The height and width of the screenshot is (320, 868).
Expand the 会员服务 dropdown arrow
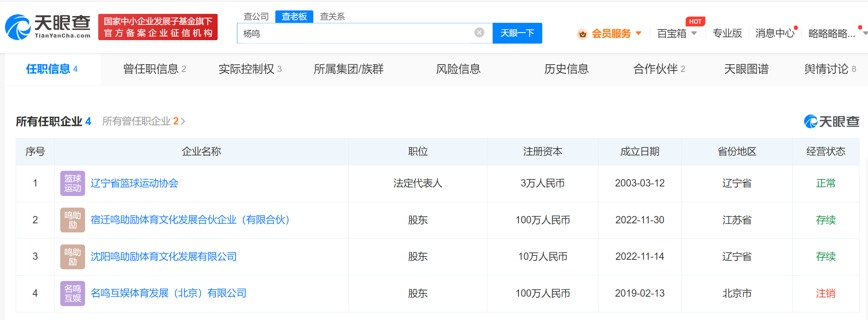pos(639,33)
